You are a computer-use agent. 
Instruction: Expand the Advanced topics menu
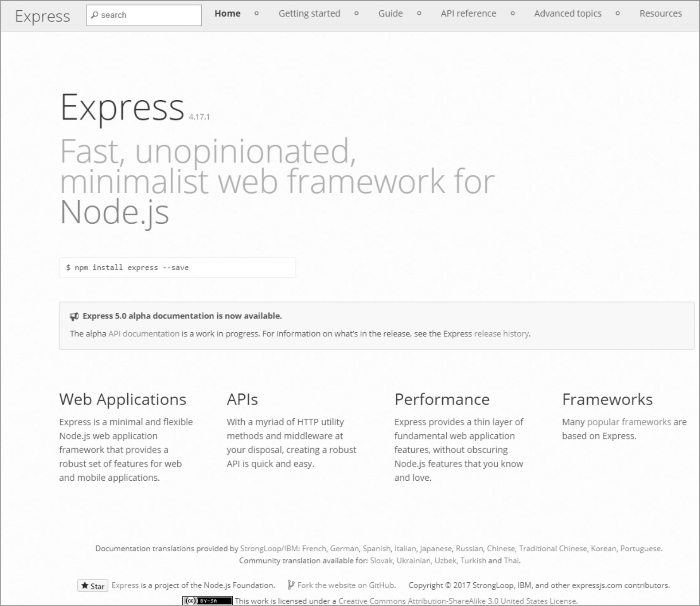coord(567,14)
